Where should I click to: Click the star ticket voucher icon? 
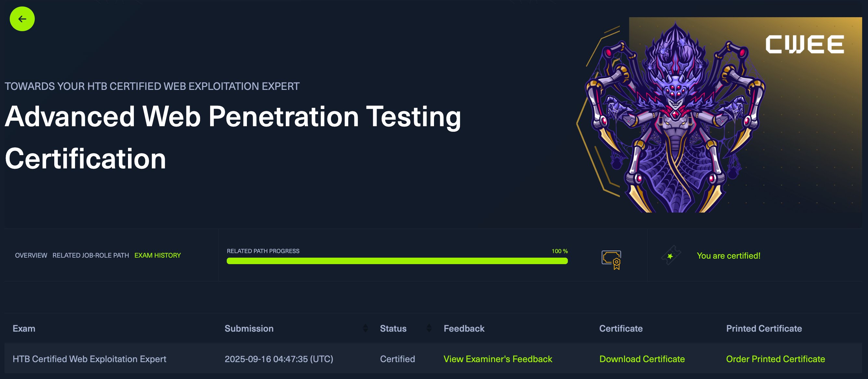[x=670, y=256]
